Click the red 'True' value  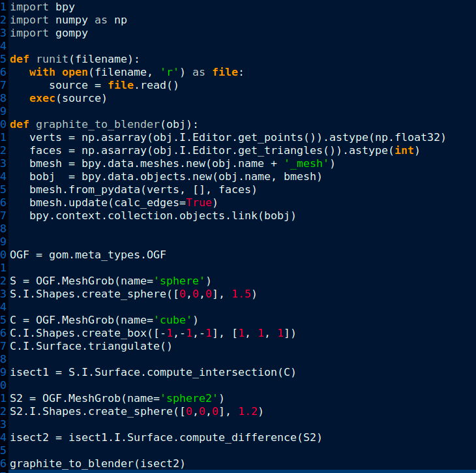pyautogui.click(x=199, y=203)
